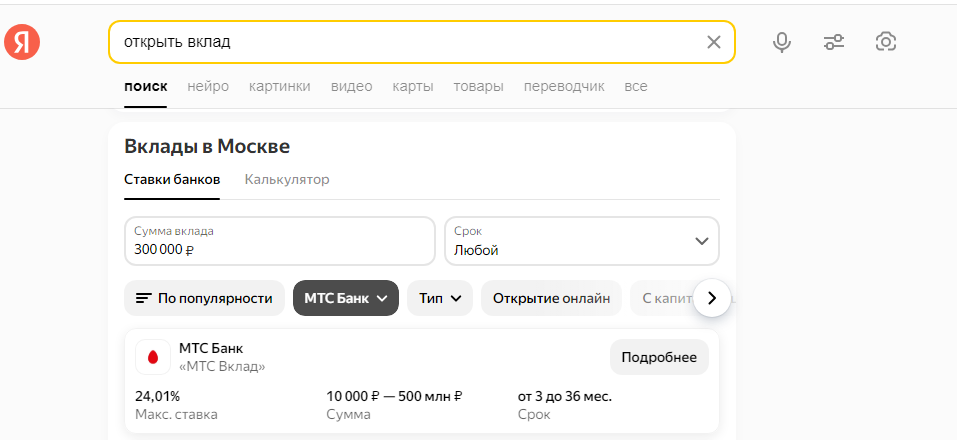Open the 'картинки' tab
This screenshot has height=440, width=957.
click(x=280, y=87)
